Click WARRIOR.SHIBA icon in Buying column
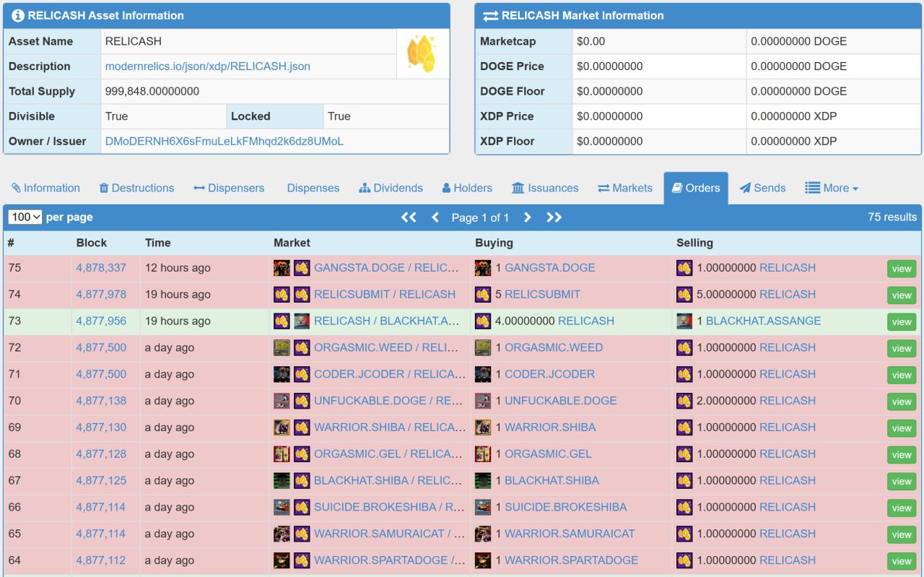 pyautogui.click(x=483, y=428)
